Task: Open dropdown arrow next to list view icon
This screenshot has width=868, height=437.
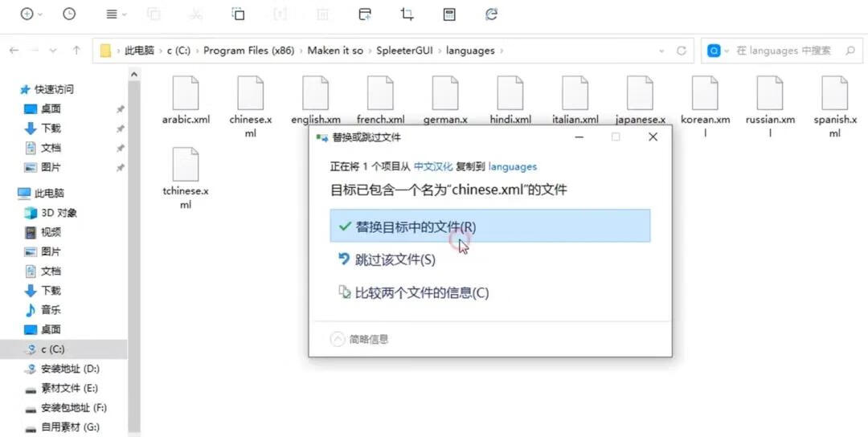Action: coord(125,15)
